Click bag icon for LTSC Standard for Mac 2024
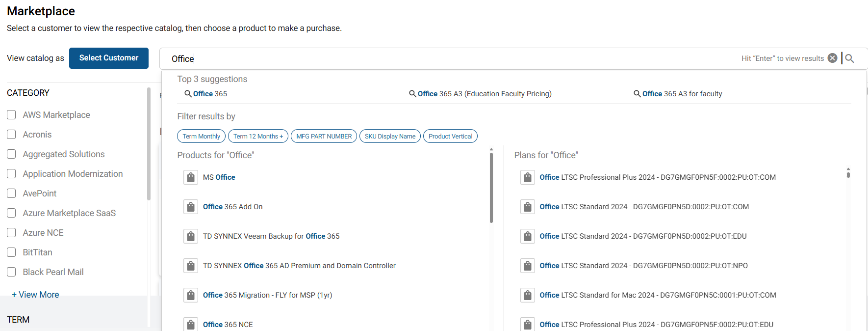Screen dimensions: 868x331 (x=528, y=295)
